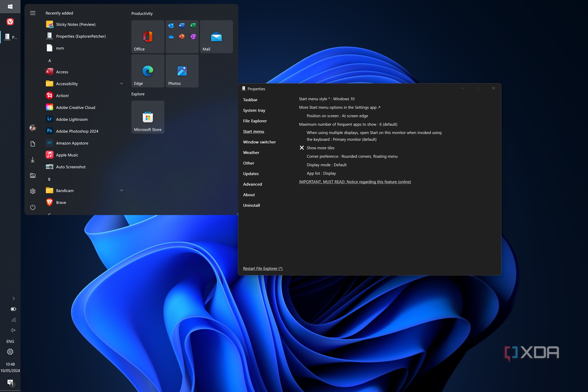Open Pictures from Start sidebar

coord(33,176)
